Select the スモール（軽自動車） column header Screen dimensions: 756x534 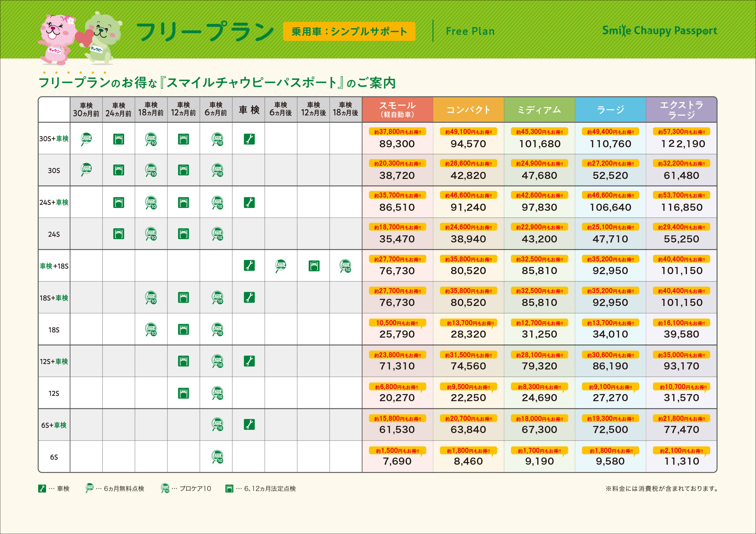click(x=397, y=110)
